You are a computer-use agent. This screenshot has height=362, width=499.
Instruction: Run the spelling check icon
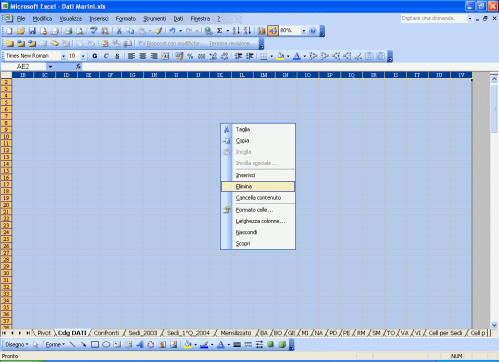point(94,31)
